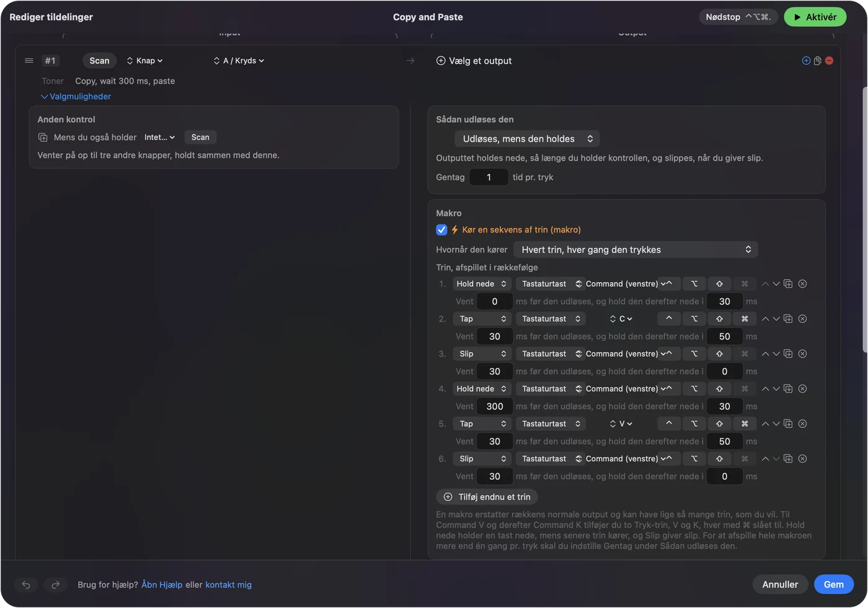The image size is (868, 608).
Task: Change step 1 action 'Hold nede' dropdown
Action: click(481, 284)
